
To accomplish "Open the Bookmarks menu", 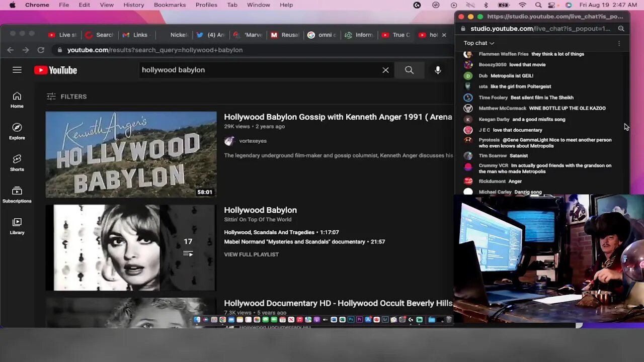I will tap(170, 5).
